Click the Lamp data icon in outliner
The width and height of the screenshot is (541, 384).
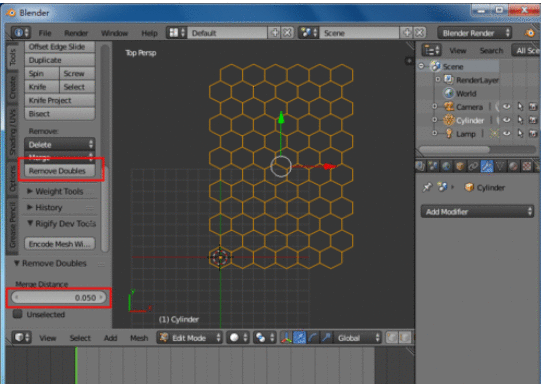point(494,134)
